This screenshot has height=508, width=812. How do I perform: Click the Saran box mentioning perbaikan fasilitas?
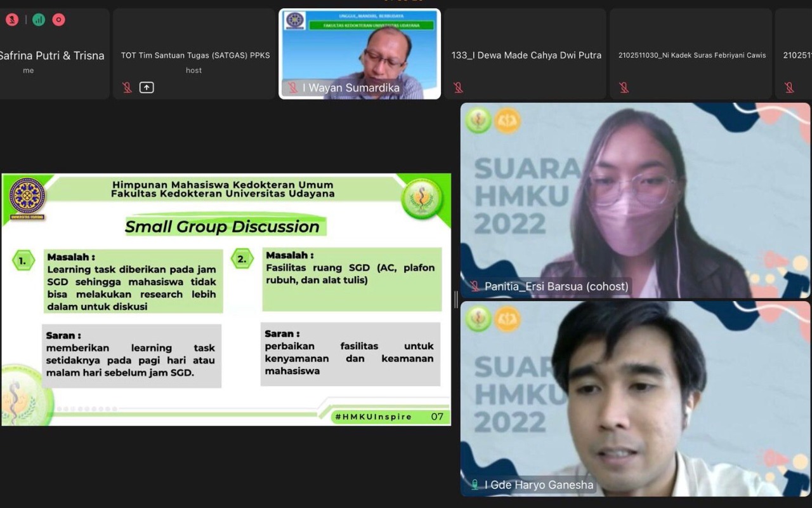pos(350,354)
